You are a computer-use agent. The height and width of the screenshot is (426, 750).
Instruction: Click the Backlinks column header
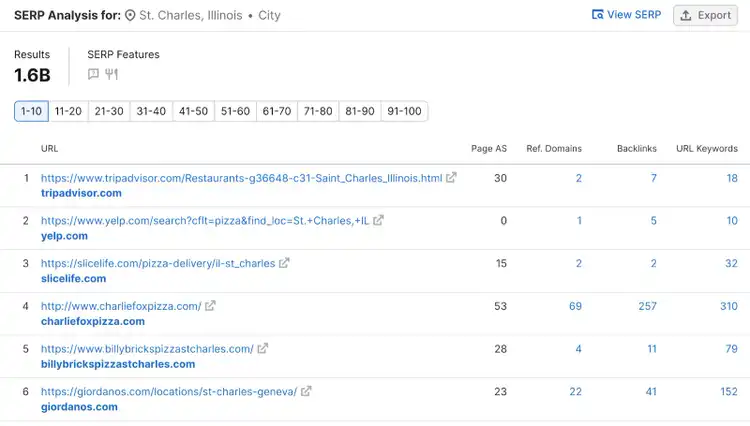point(637,149)
